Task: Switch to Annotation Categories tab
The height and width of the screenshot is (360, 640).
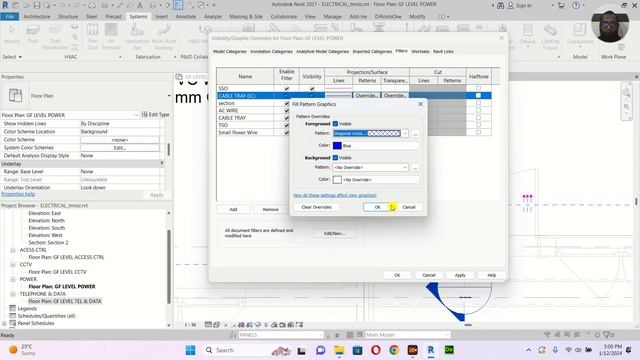Action: (271, 51)
